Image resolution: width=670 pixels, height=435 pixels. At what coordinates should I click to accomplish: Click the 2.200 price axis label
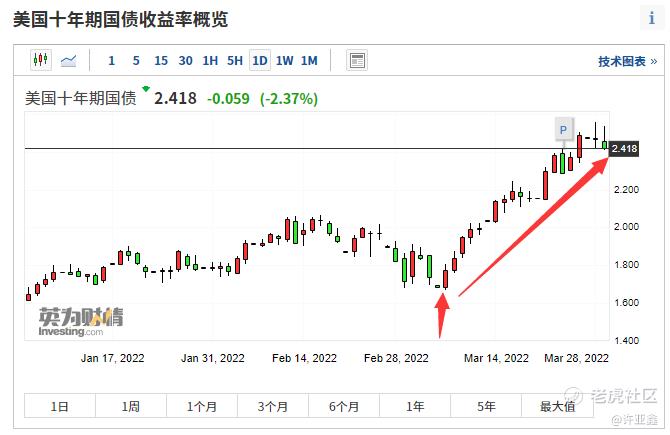click(626, 189)
